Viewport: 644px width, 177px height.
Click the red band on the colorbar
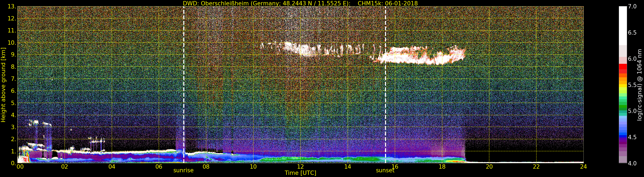pyautogui.click(x=623, y=68)
